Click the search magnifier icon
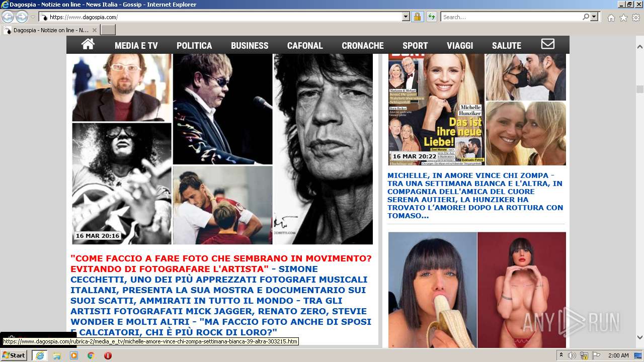Viewport: 644px width, 362px height. pos(586,17)
